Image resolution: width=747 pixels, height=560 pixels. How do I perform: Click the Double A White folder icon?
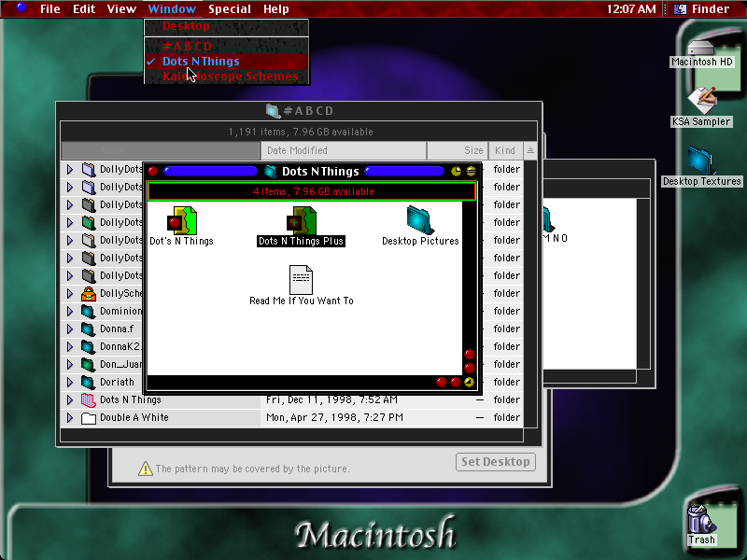click(89, 418)
